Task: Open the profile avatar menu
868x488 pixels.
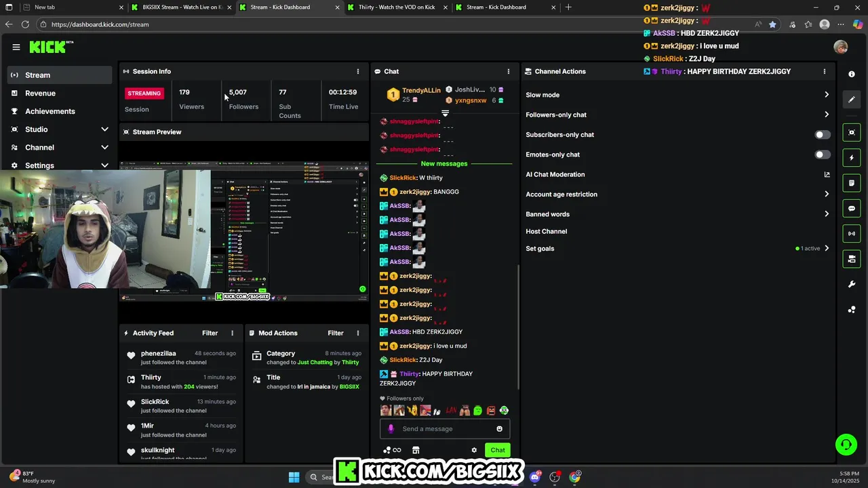Action: [x=841, y=47]
